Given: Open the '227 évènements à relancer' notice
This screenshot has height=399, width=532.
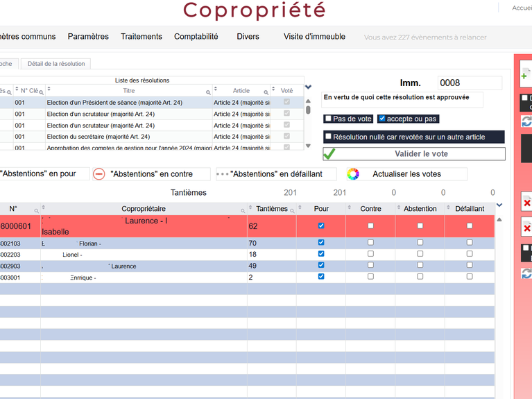Looking at the screenshot, I should 425,37.
